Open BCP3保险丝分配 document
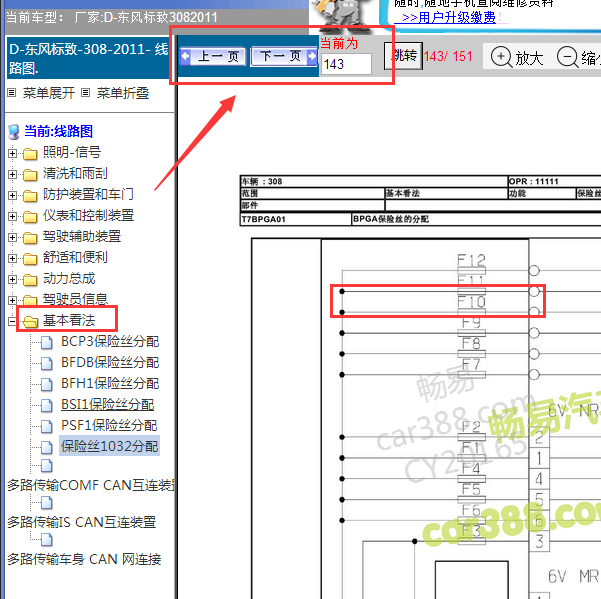The width and height of the screenshot is (601, 599). [110, 341]
